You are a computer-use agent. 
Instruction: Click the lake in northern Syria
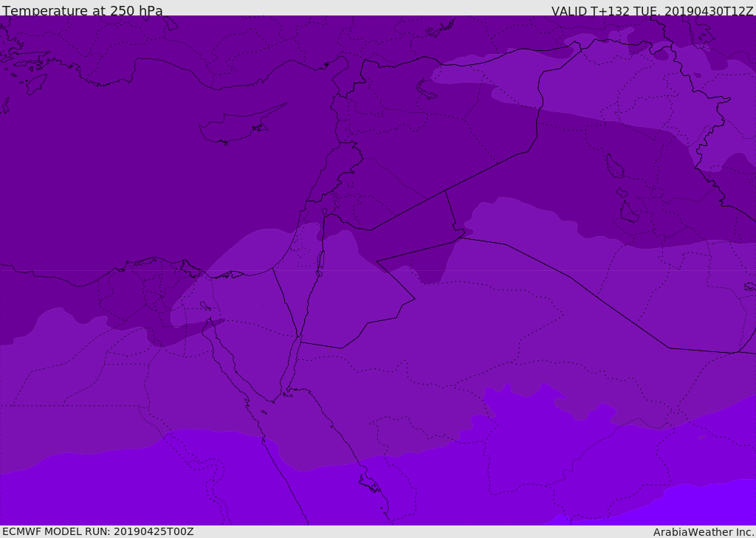[428, 88]
